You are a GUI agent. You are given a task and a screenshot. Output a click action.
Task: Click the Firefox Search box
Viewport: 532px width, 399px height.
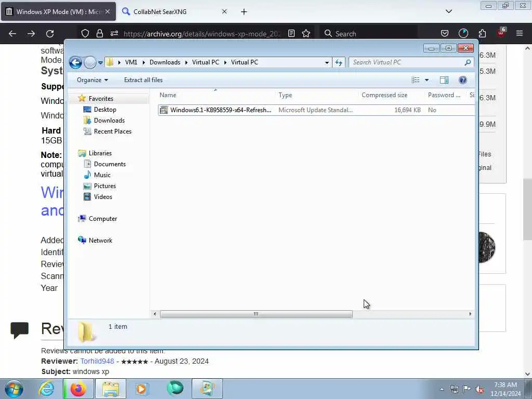point(368,34)
